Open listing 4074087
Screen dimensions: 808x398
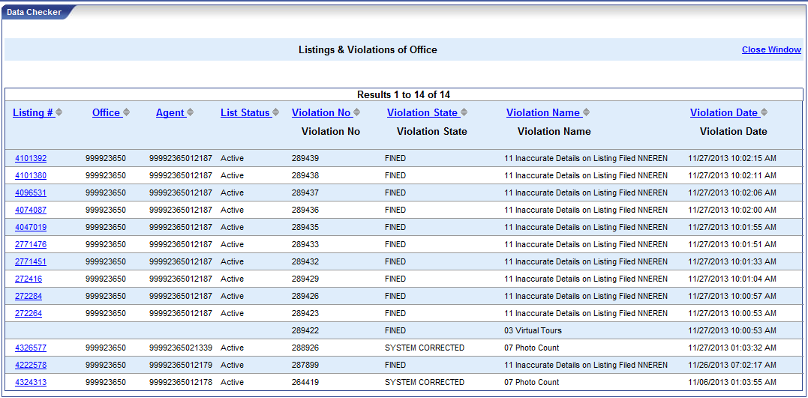click(x=30, y=210)
